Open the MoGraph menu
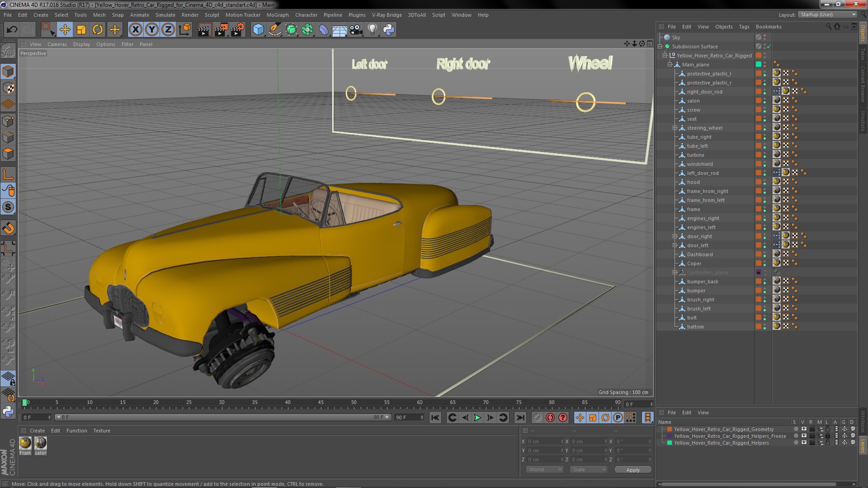Image resolution: width=868 pixels, height=488 pixels. tap(278, 15)
